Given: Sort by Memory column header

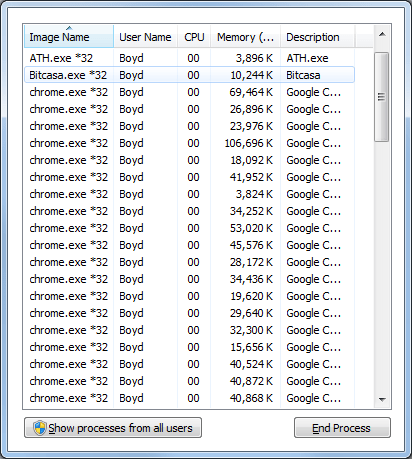Looking at the screenshot, I should [x=246, y=37].
